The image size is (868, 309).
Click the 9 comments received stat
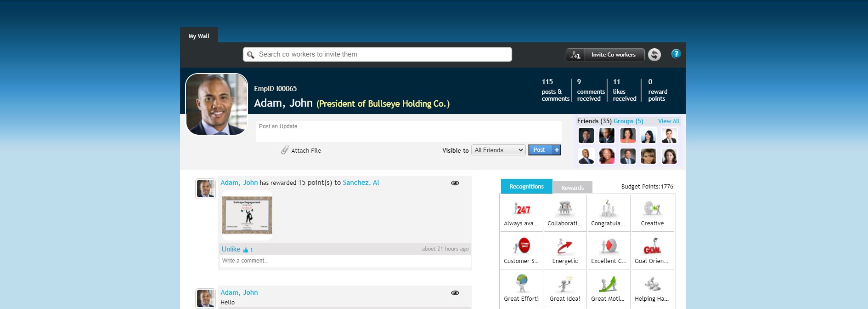[591, 90]
